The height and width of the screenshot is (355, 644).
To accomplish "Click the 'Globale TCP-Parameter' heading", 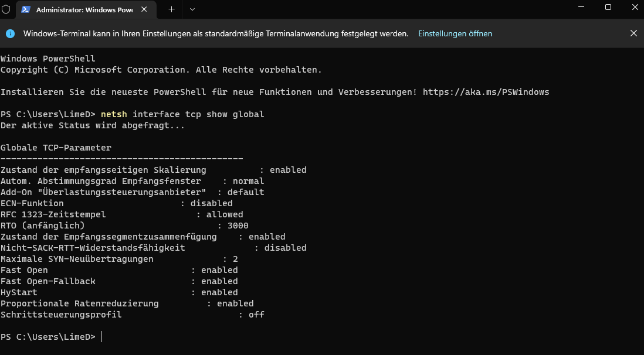I will click(56, 148).
